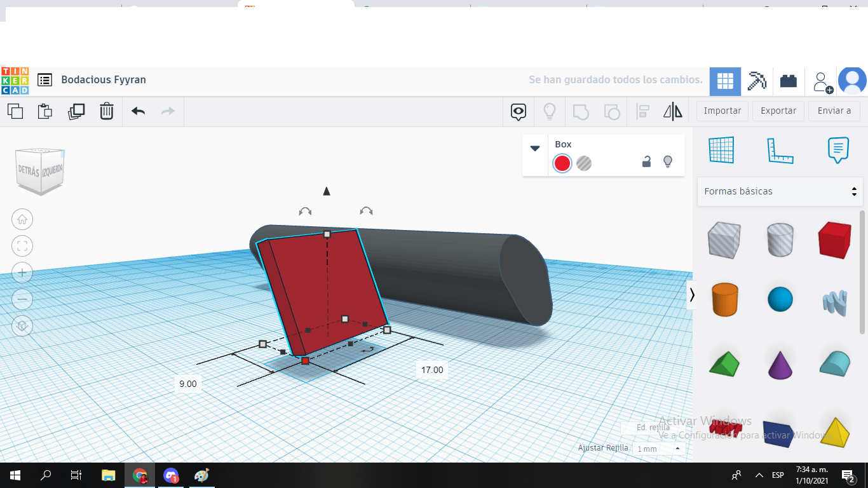
Task: Click the Ungroup shapes icon
Action: [611, 112]
